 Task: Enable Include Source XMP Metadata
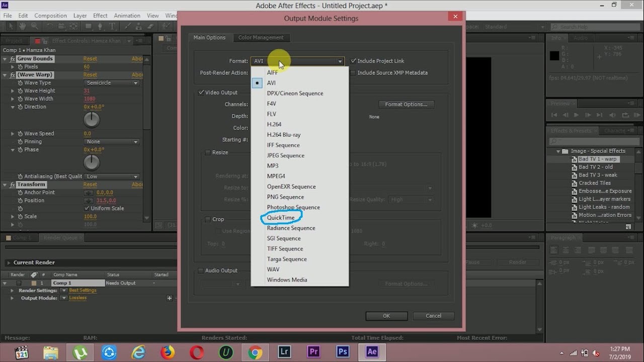353,73
